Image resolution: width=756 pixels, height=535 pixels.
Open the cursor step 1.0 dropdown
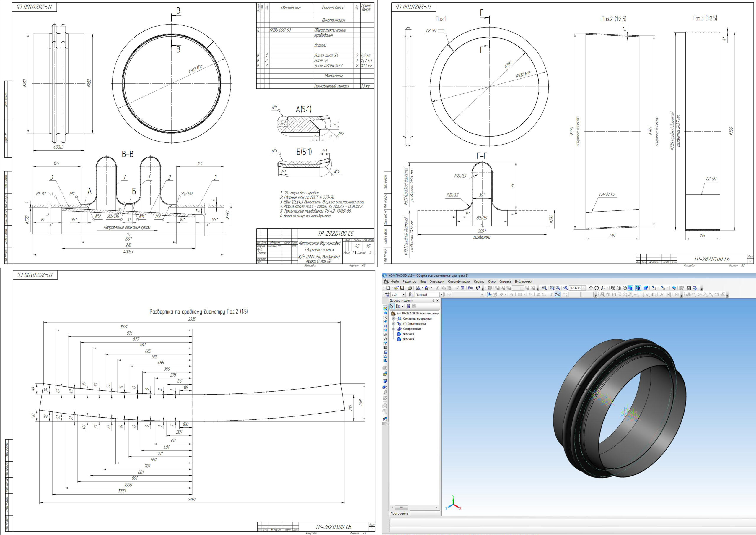(x=404, y=295)
